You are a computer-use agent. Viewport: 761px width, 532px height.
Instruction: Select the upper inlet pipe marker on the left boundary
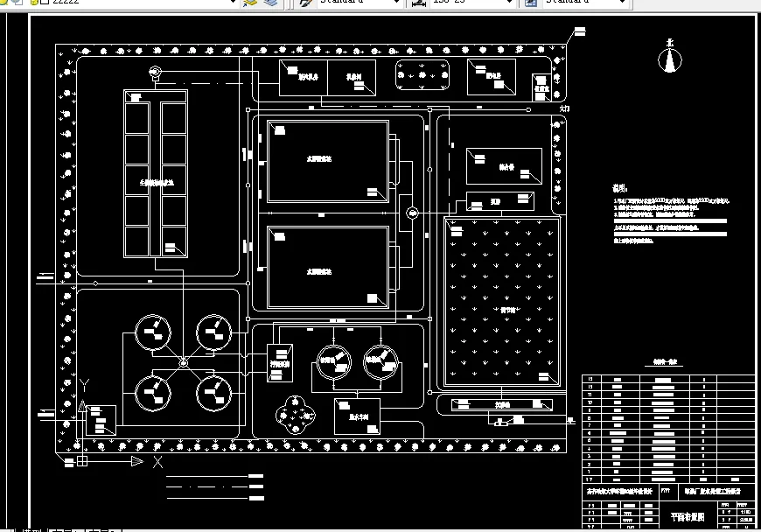[x=45, y=276]
